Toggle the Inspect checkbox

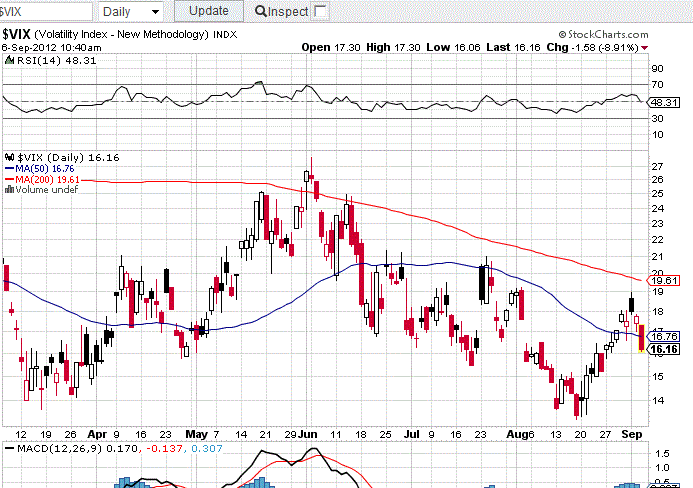[321, 11]
